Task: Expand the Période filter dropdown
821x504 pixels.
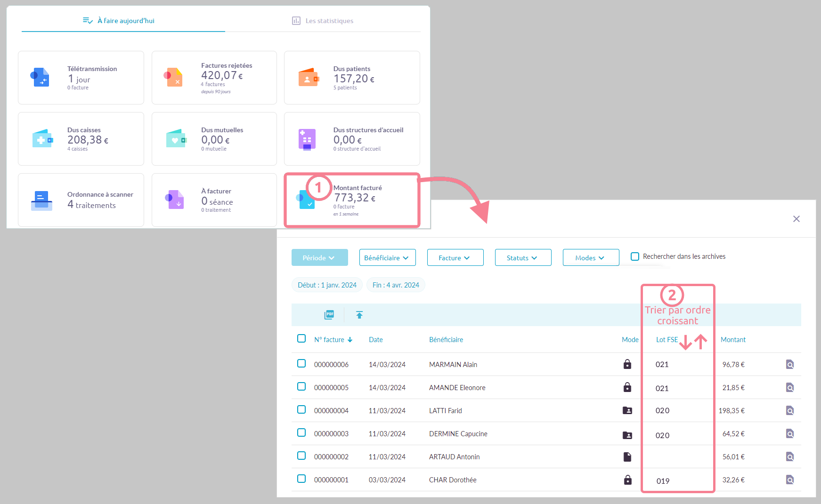Action: tap(319, 258)
